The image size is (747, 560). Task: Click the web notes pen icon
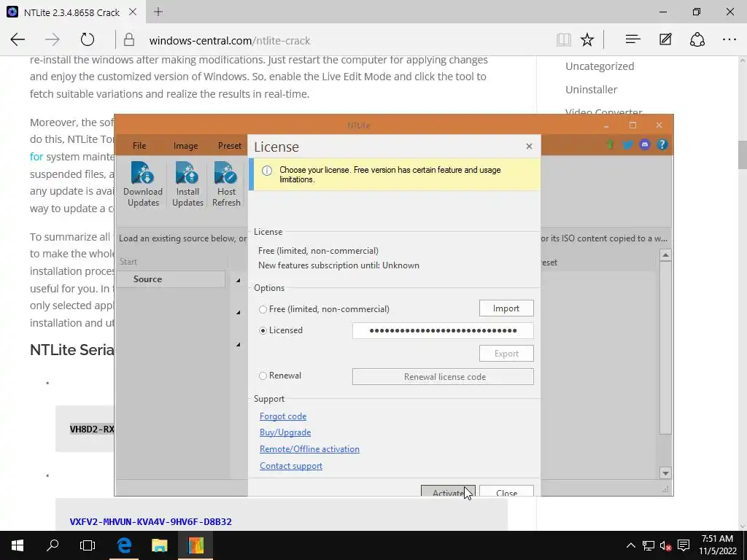(665, 39)
